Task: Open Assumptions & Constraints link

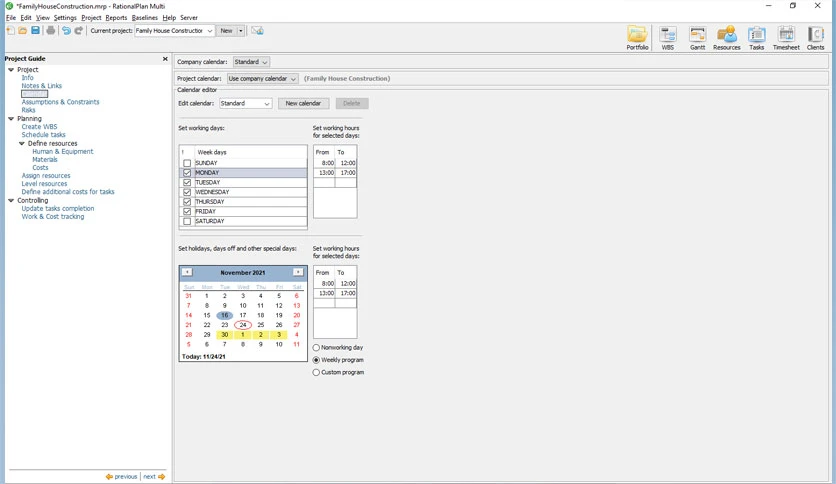Action: click(60, 102)
